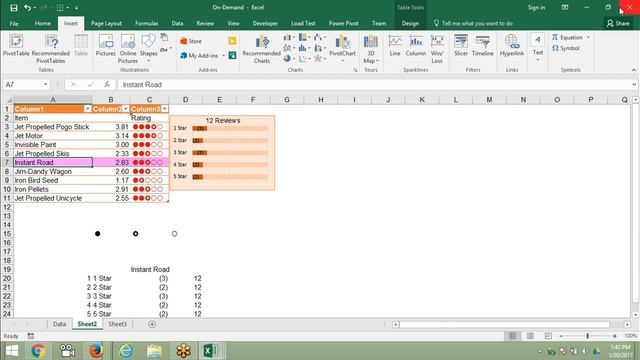
Task: Insert a Hyperlink
Action: [x=512, y=45]
